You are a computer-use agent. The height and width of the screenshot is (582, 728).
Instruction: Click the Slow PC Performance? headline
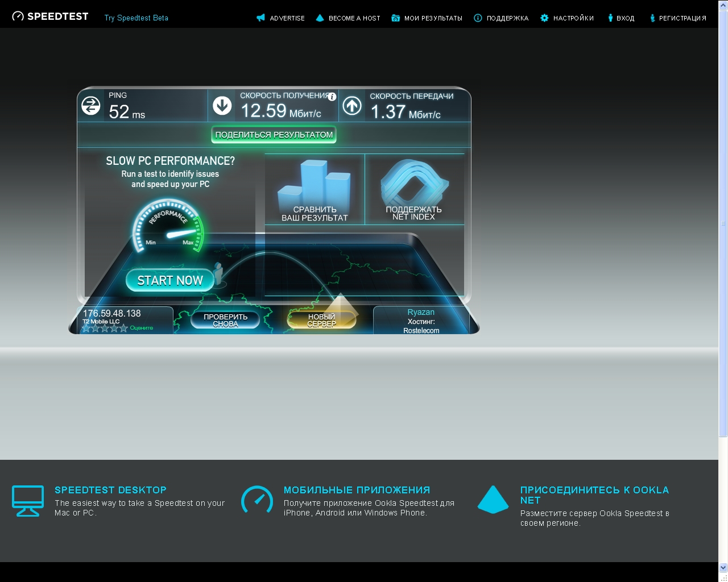tap(171, 161)
